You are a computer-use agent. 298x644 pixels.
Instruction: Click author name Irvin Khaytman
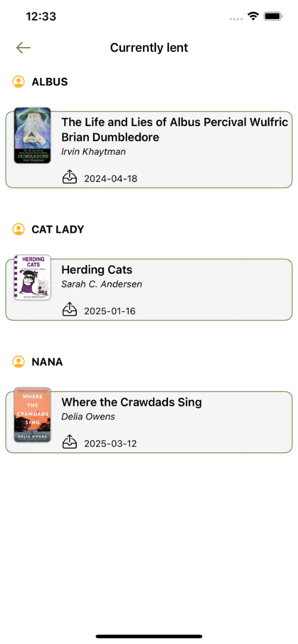click(94, 152)
